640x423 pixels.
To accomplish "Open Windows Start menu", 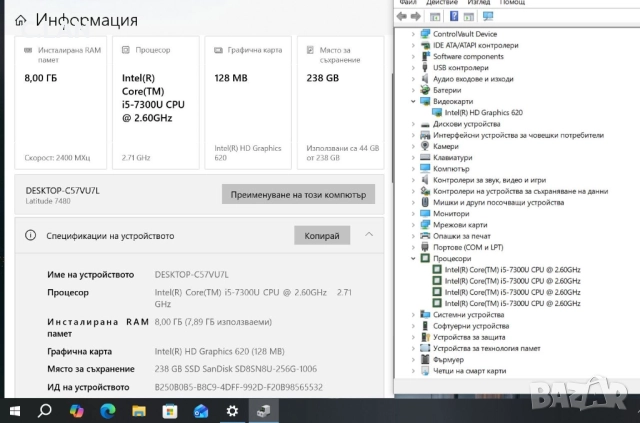I will tap(15, 411).
